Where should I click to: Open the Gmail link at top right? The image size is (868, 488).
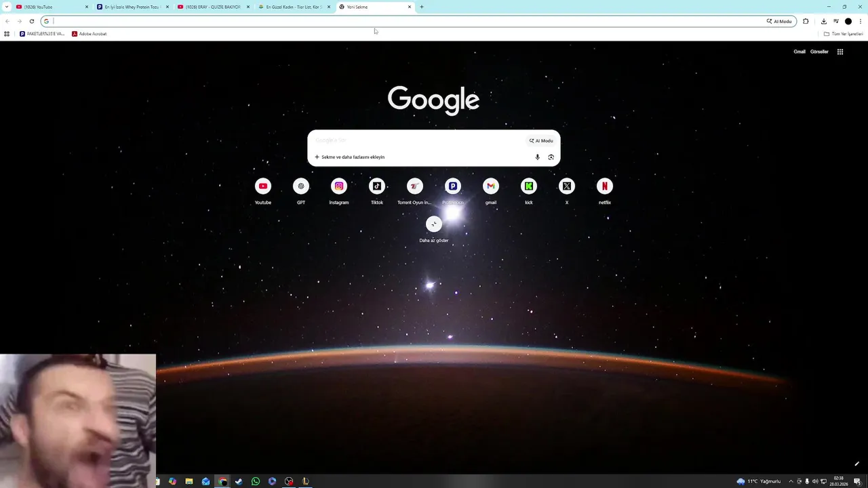800,52
